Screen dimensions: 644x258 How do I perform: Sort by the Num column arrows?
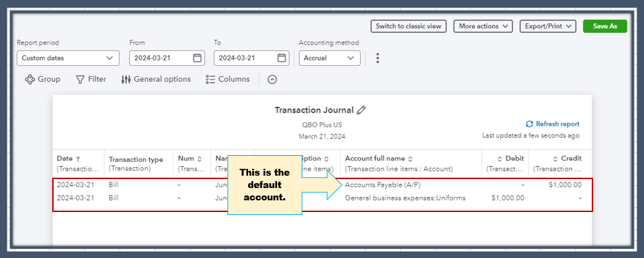[199, 159]
